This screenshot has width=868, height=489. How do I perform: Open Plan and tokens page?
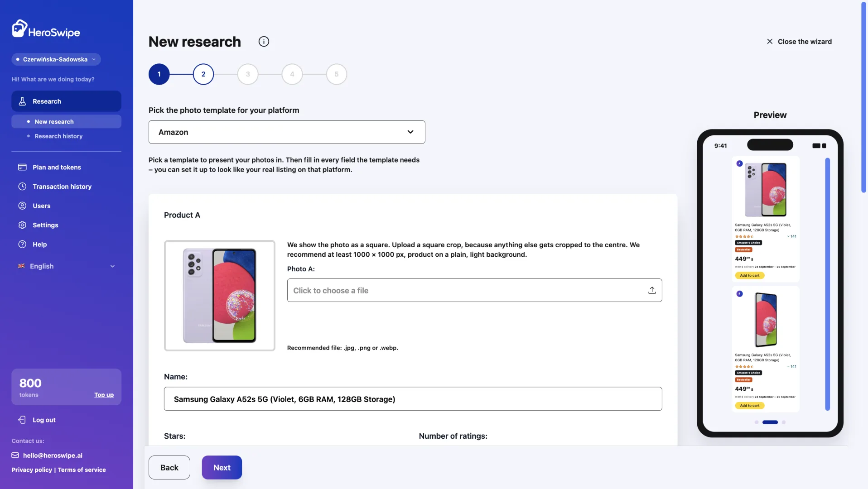[57, 167]
